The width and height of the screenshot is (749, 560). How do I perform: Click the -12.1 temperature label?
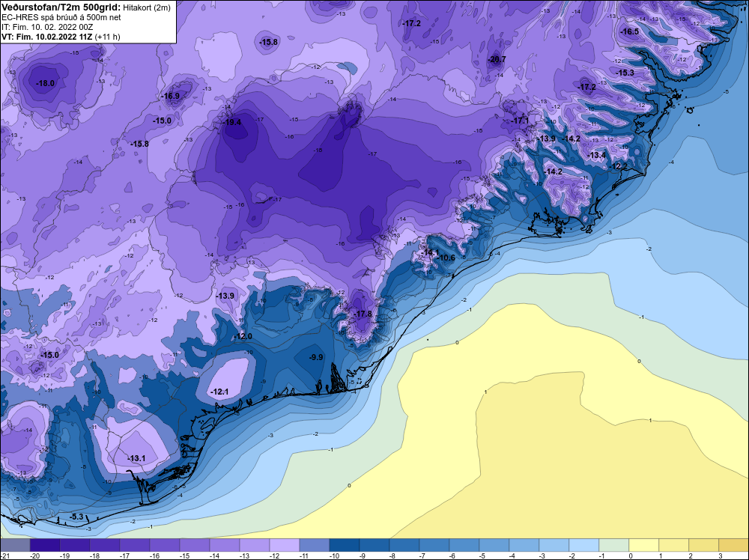(219, 392)
